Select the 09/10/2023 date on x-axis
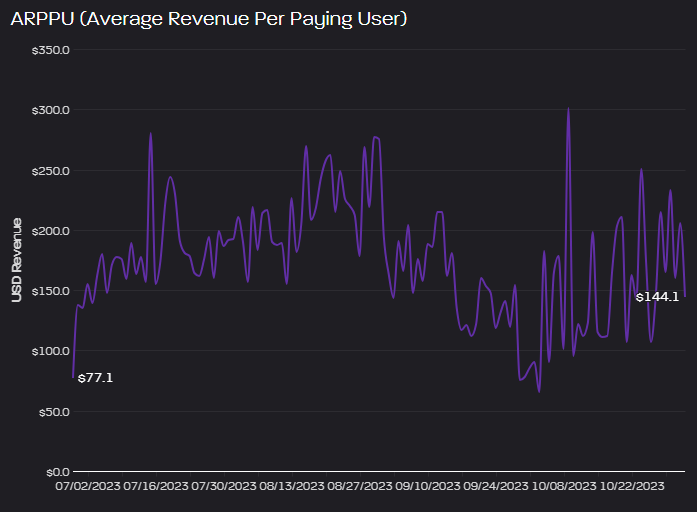Image resolution: width=697 pixels, height=512 pixels. pyautogui.click(x=428, y=487)
